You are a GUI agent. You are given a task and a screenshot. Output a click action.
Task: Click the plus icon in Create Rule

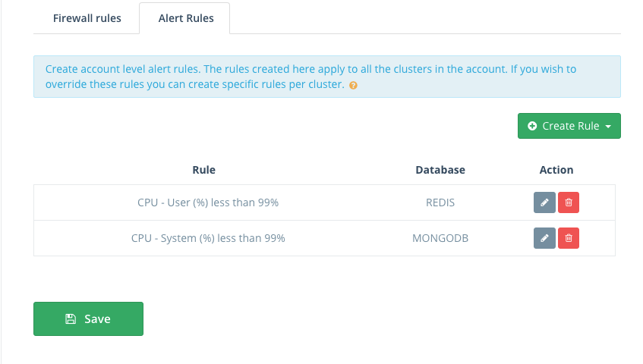tap(532, 126)
